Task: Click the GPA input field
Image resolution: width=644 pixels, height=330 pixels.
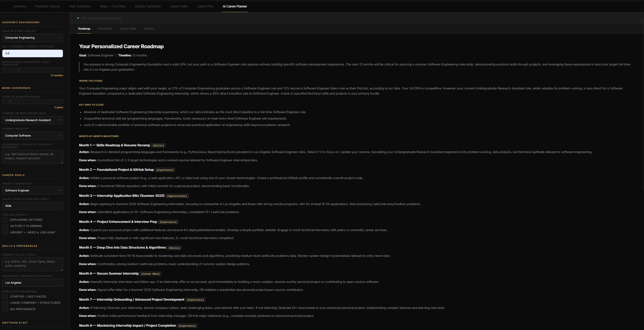Action: coord(32,54)
